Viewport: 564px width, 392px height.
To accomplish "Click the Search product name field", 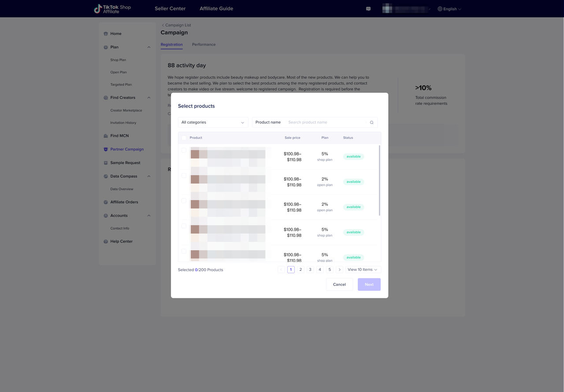I will pos(325,122).
